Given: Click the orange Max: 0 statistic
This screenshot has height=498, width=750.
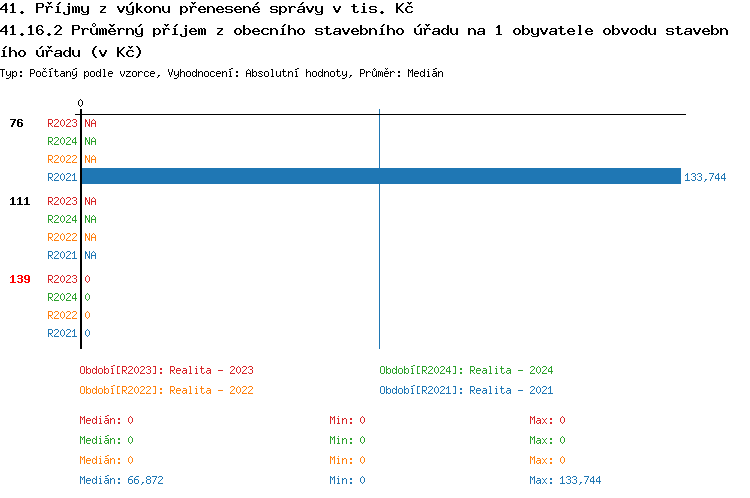Looking at the screenshot, I should coord(547,460).
